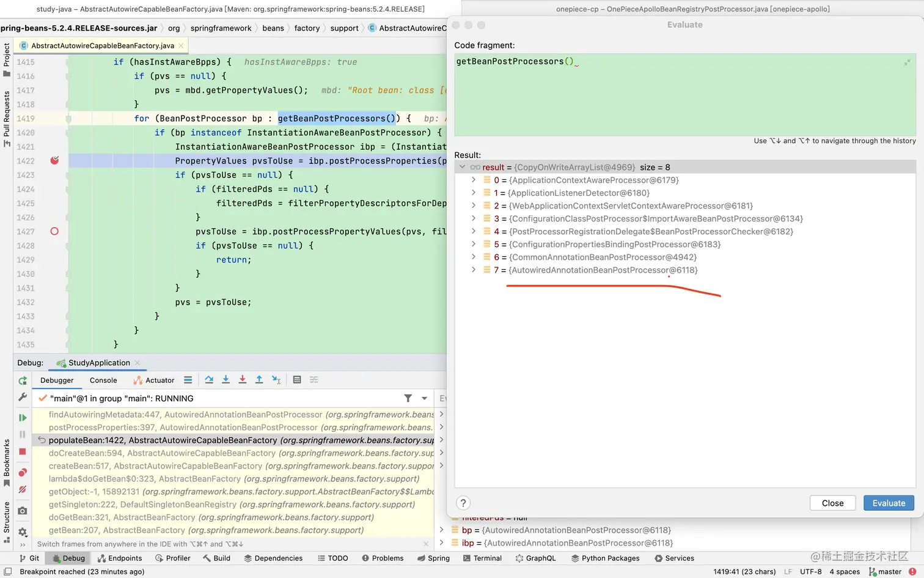Open Services tool window
The width and height of the screenshot is (924, 578).
[674, 558]
